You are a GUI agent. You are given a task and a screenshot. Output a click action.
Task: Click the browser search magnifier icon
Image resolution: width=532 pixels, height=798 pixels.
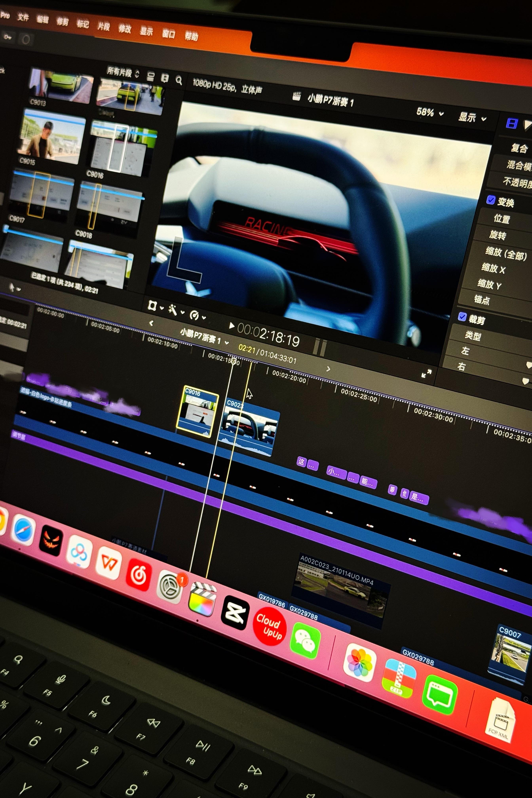click(x=179, y=80)
